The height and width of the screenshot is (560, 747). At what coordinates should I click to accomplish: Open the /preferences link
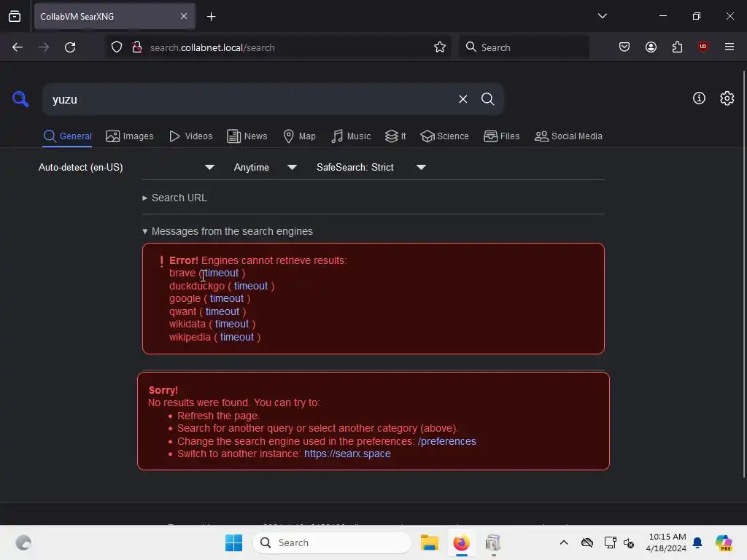tap(447, 441)
